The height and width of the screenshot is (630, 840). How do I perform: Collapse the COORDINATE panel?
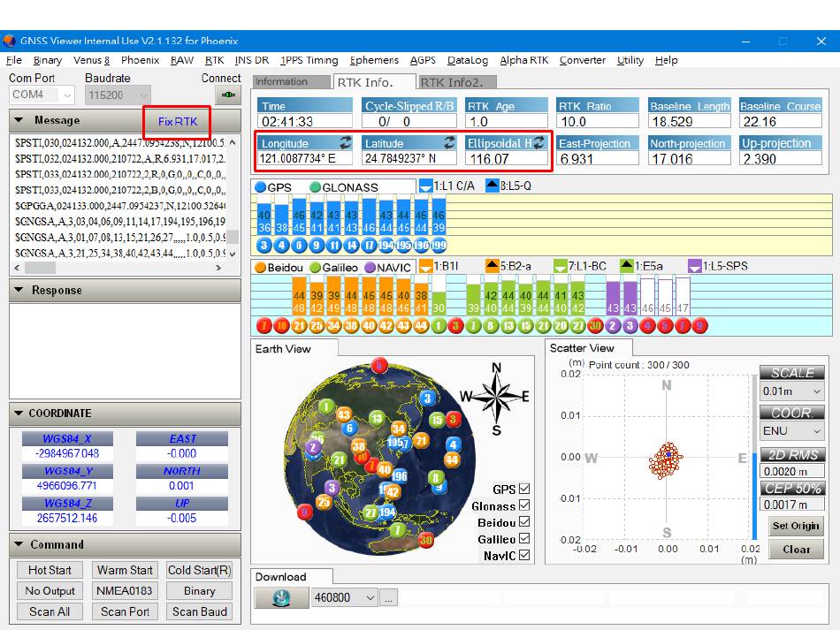point(19,413)
